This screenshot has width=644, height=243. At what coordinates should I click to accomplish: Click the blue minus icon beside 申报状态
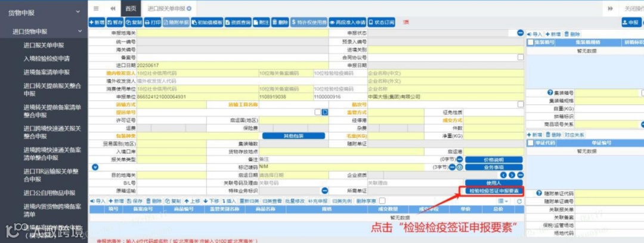521,32
